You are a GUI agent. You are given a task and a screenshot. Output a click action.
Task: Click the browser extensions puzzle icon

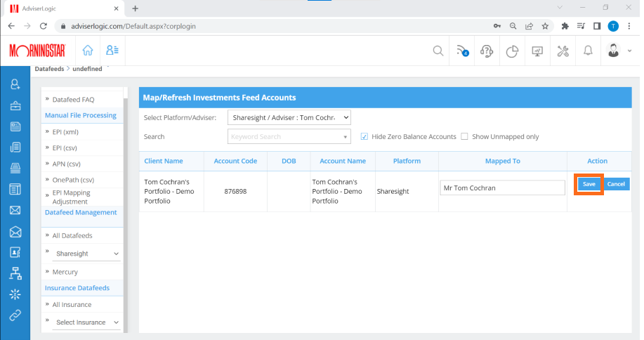point(565,26)
